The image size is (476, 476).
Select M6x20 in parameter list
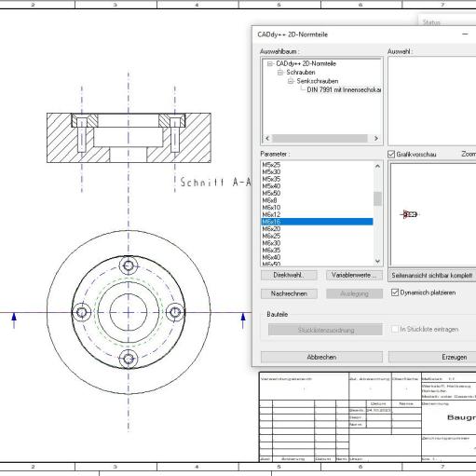click(x=317, y=229)
